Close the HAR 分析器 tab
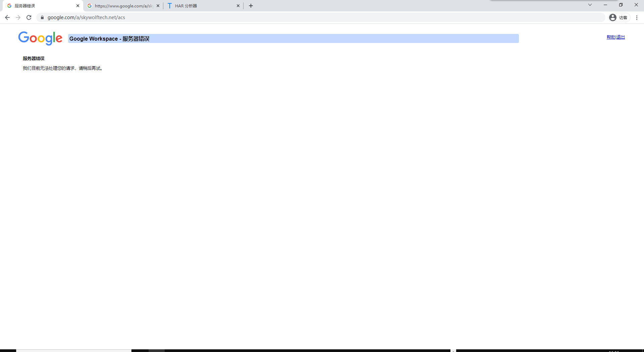 (238, 6)
